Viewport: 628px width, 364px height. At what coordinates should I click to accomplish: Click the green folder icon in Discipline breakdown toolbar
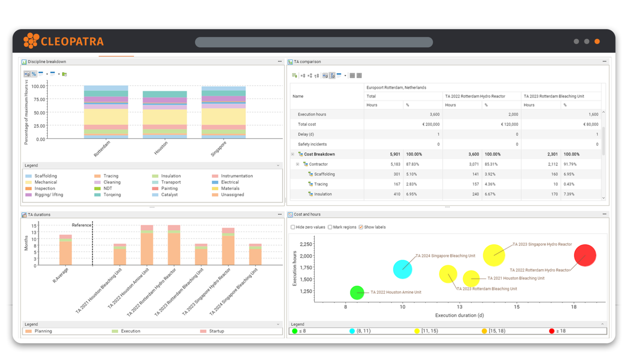[x=64, y=74]
